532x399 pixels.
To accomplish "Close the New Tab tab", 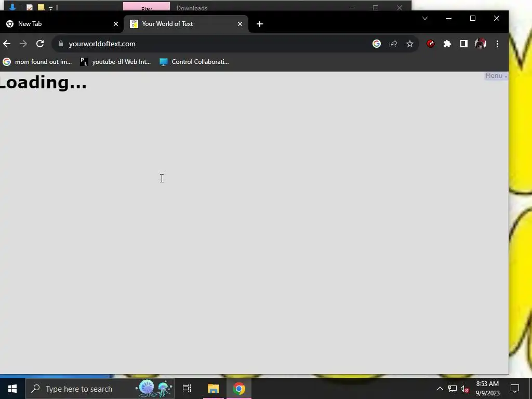I will point(116,24).
